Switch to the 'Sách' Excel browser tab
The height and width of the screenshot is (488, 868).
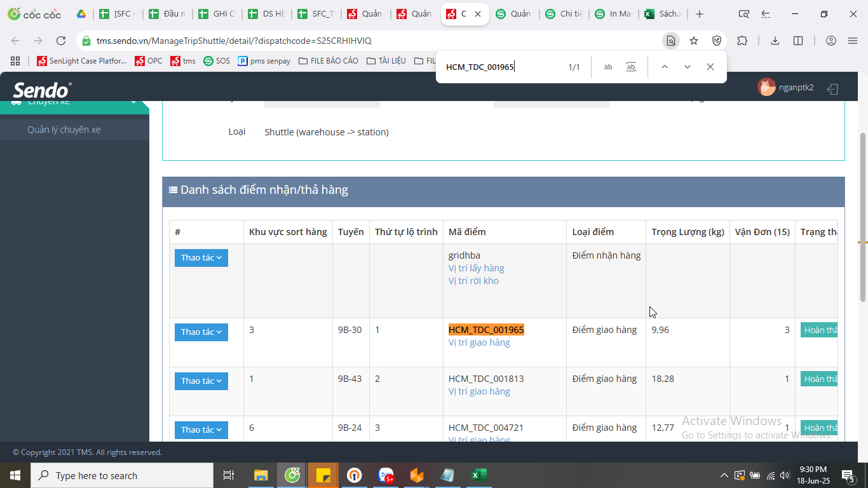click(663, 14)
